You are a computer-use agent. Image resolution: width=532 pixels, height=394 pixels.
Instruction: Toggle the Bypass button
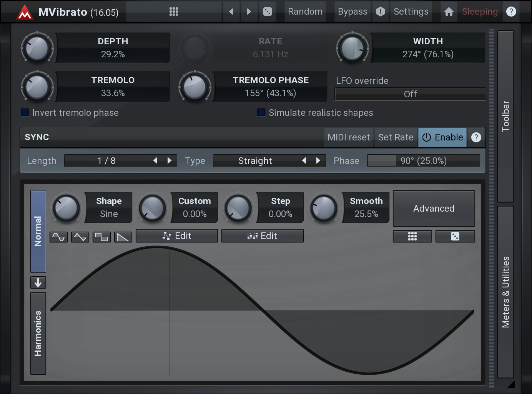[x=352, y=12]
